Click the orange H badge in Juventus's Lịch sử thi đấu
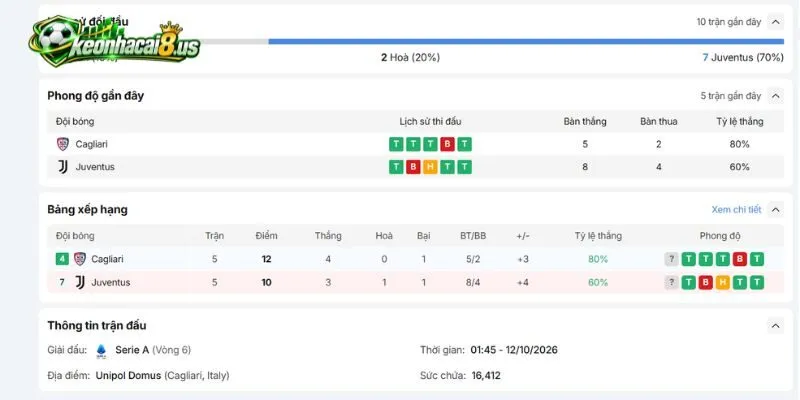800x400 pixels. click(430, 167)
